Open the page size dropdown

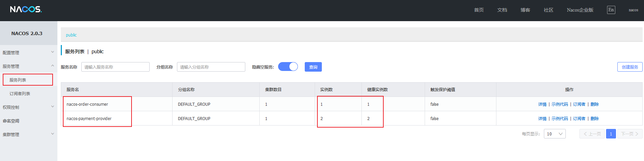(x=554, y=134)
